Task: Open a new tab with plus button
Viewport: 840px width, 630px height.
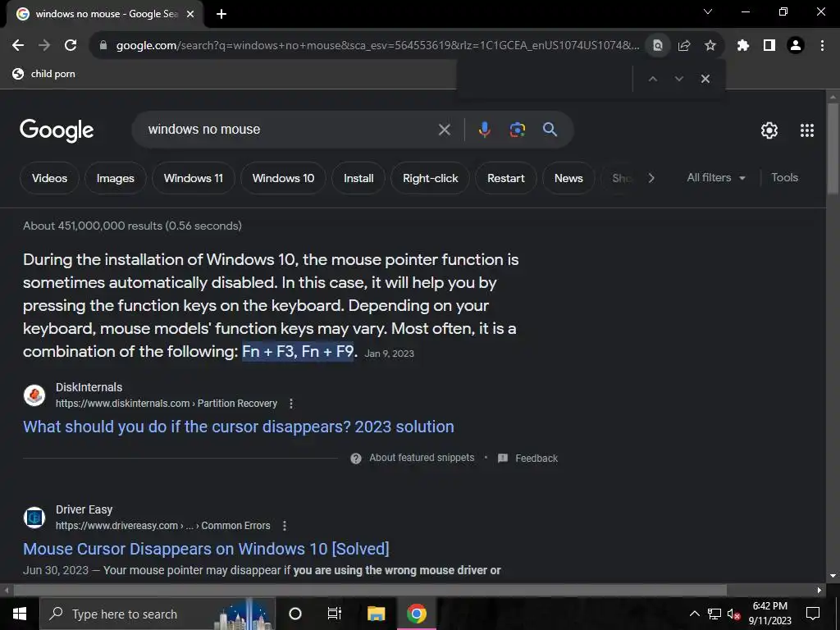Action: click(221, 15)
